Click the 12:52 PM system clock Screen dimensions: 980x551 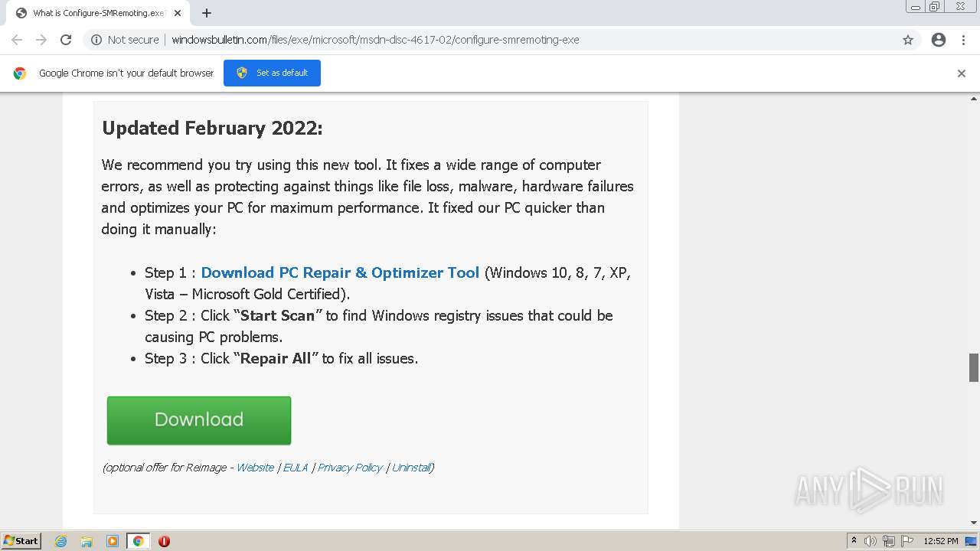click(x=941, y=541)
